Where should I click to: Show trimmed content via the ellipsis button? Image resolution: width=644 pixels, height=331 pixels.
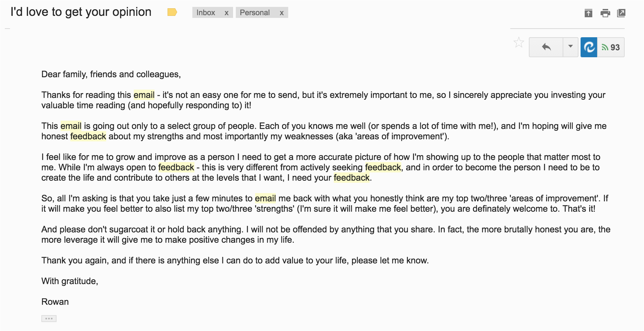click(49, 319)
